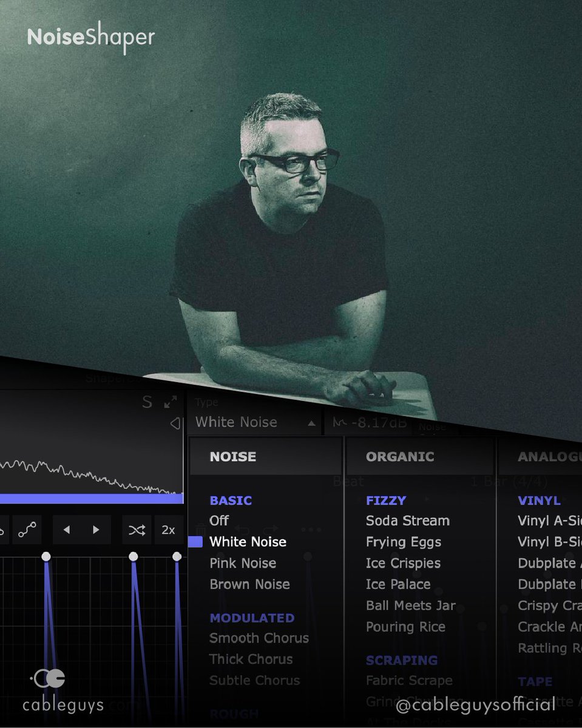Click the S solo icon above the spectrum

(x=147, y=402)
